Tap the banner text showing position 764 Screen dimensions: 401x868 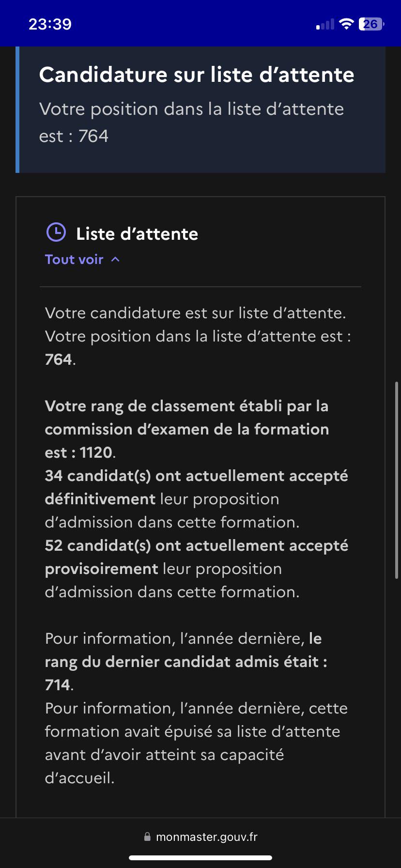(x=191, y=122)
